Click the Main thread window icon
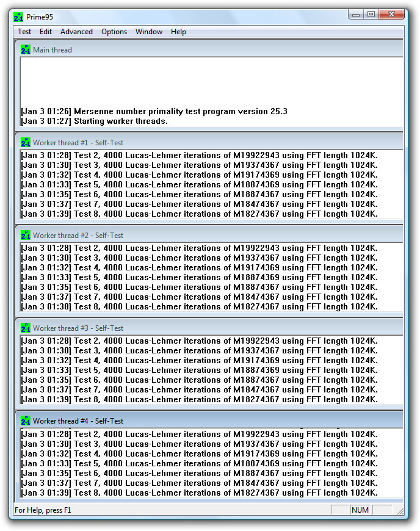Viewport: 420px width, 531px height. click(26, 50)
